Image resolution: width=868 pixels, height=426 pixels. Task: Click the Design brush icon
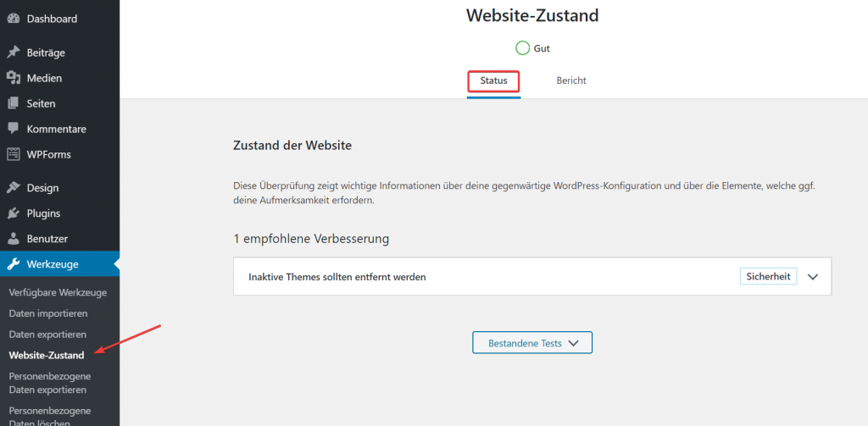(14, 188)
